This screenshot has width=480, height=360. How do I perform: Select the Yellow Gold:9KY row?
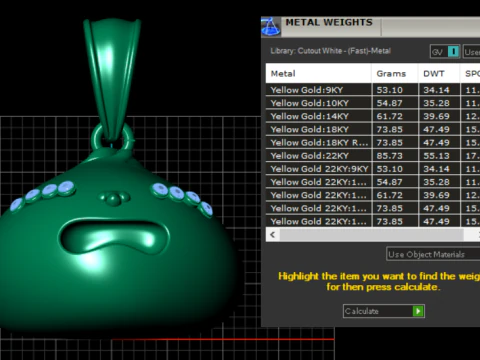[373, 90]
